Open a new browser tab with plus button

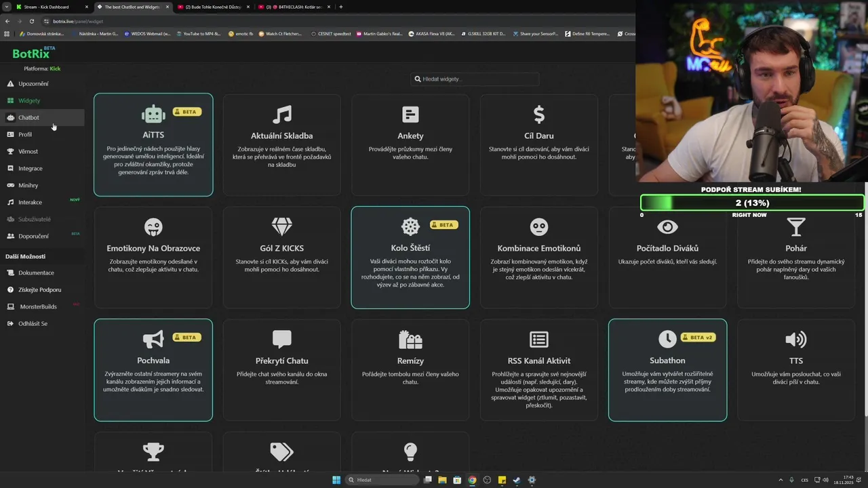[x=340, y=7]
